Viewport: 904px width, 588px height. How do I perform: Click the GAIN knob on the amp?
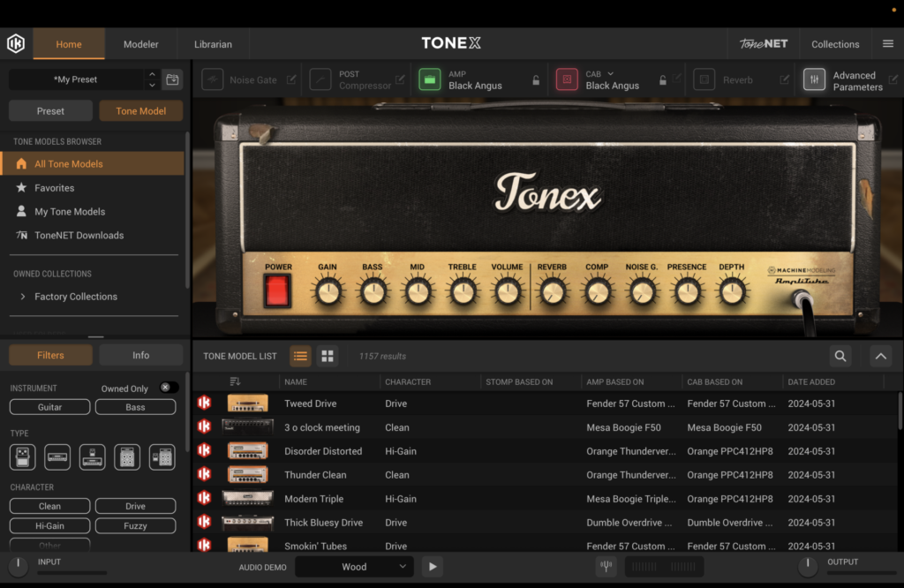click(x=328, y=290)
